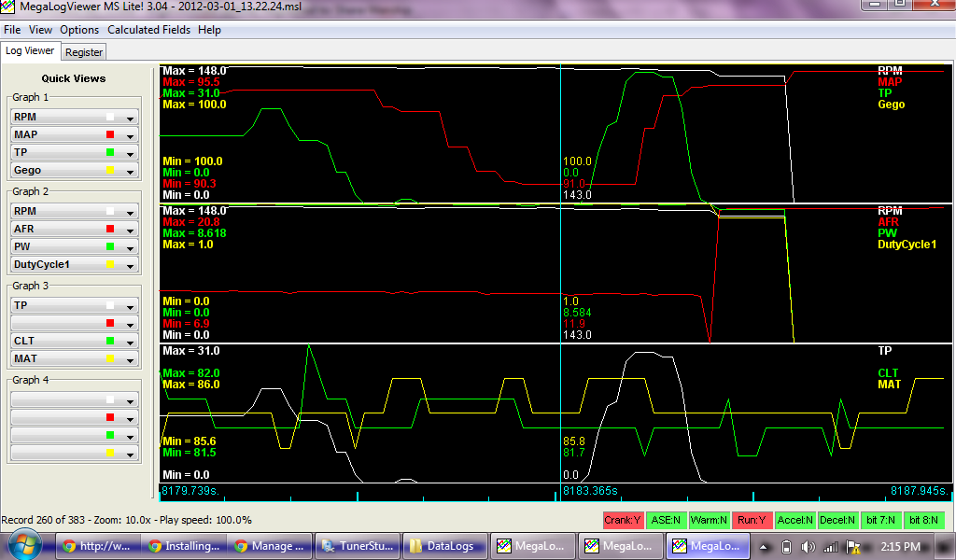Image resolution: width=956 pixels, height=560 pixels.
Task: Click the taskbar clock showing 2:15 PM
Action: 901,547
